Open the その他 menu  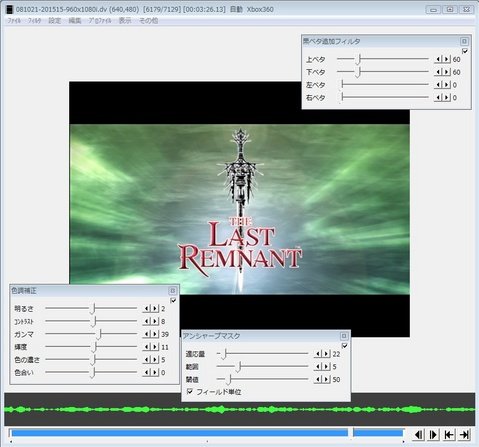point(148,21)
